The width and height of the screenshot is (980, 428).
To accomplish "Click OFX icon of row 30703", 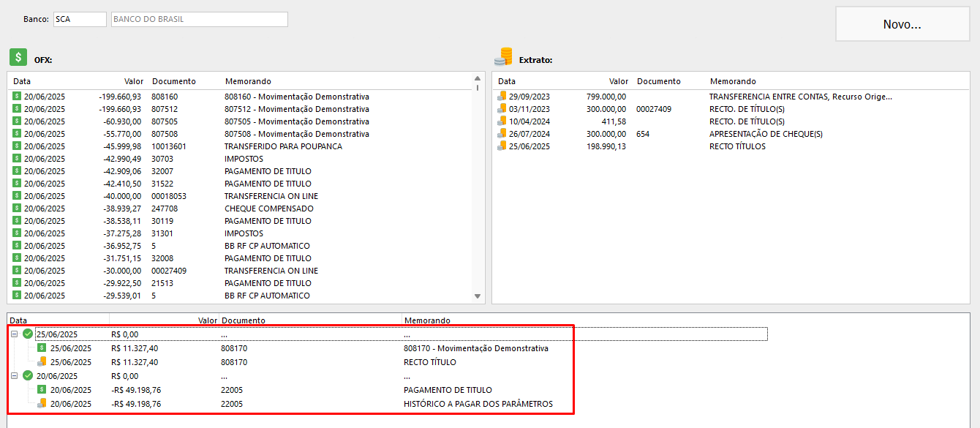I will (x=17, y=159).
